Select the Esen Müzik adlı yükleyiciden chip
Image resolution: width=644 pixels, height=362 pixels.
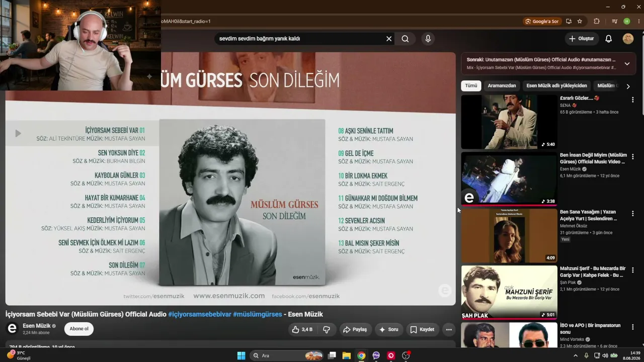[x=556, y=86]
